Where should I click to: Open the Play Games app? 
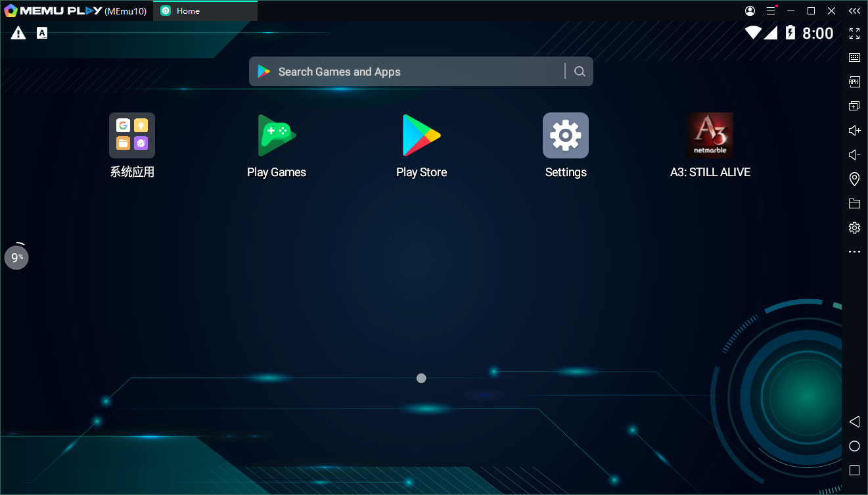tap(277, 135)
